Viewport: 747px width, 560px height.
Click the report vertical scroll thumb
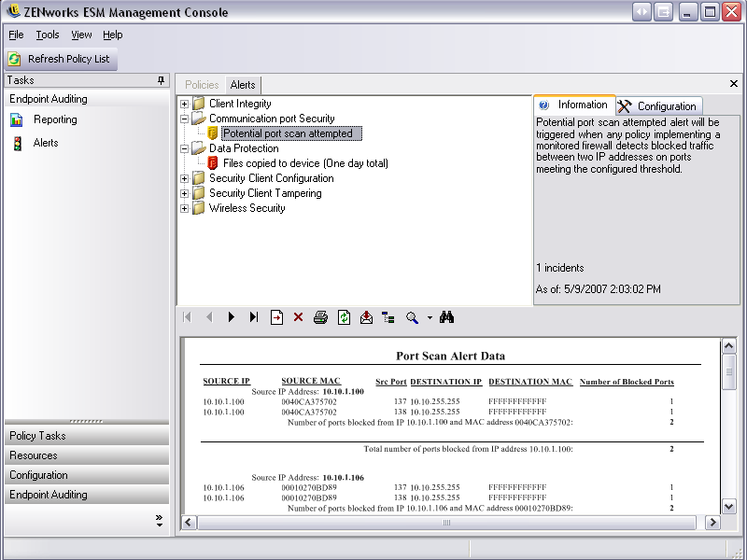point(729,371)
